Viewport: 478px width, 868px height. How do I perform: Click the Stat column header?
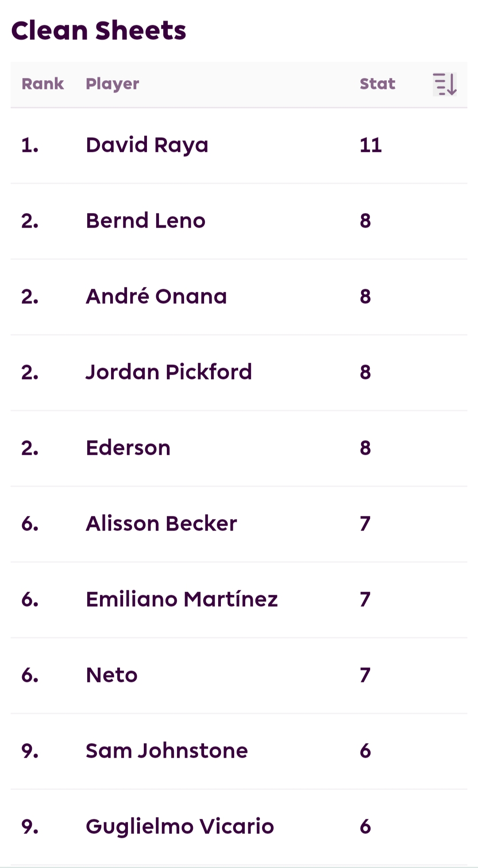(x=377, y=84)
